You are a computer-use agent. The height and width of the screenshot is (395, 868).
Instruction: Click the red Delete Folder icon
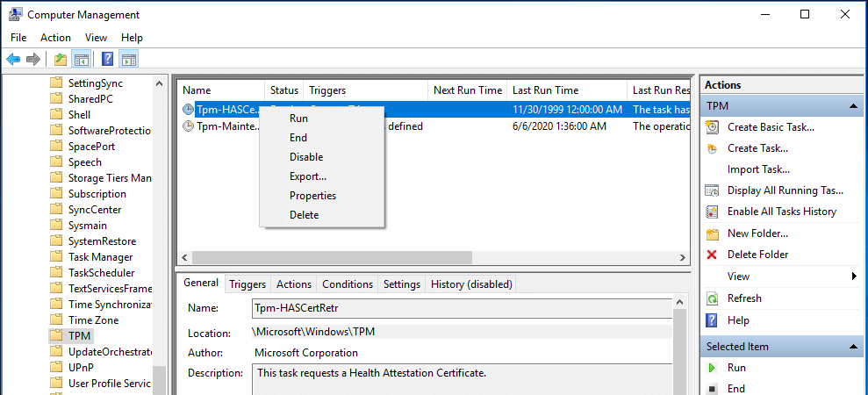coord(712,255)
